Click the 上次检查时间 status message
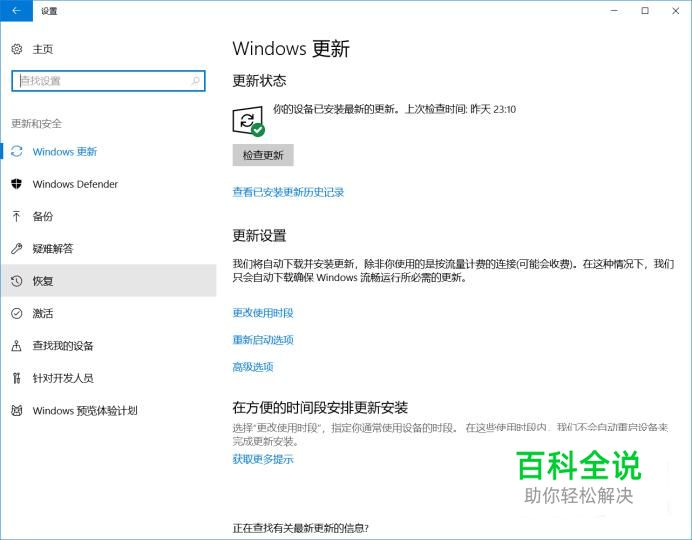The image size is (692, 540). pos(394,109)
